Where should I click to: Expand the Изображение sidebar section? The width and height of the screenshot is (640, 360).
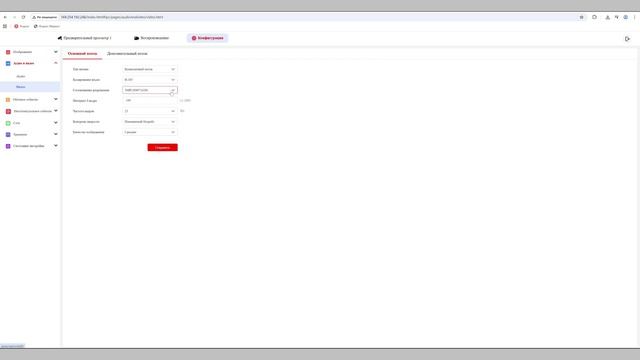(56, 52)
